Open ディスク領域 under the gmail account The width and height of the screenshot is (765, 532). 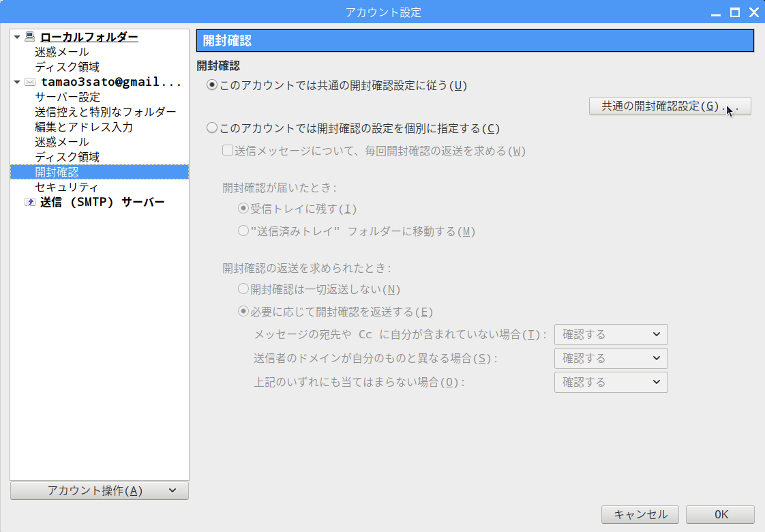(x=67, y=157)
